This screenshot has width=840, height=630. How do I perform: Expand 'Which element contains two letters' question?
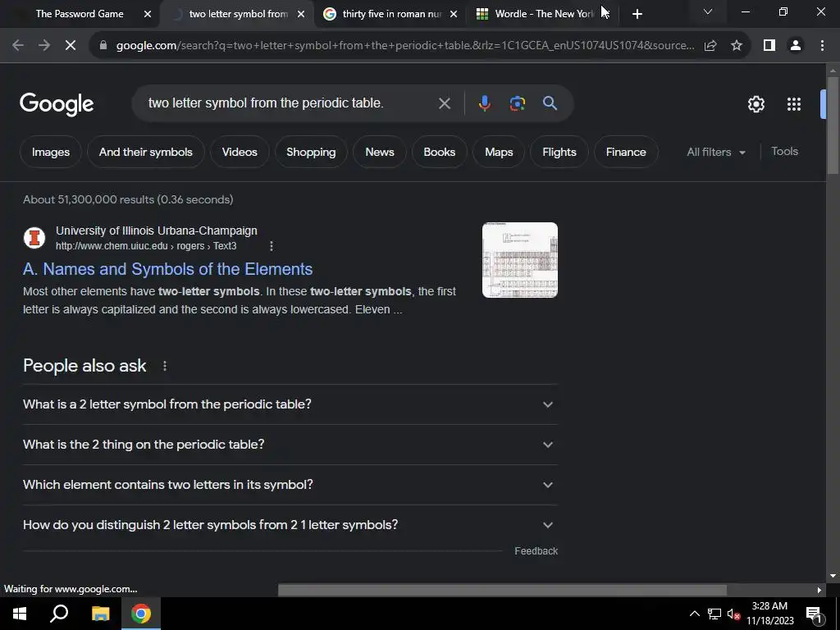tap(290, 485)
